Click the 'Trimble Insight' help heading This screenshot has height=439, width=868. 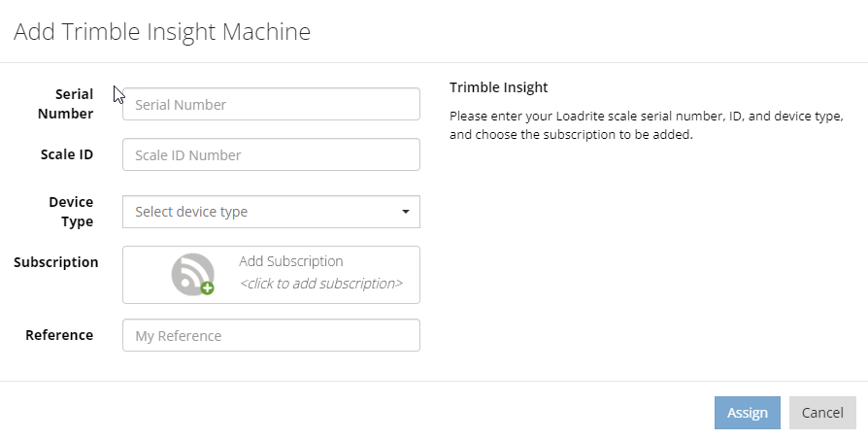tap(499, 88)
